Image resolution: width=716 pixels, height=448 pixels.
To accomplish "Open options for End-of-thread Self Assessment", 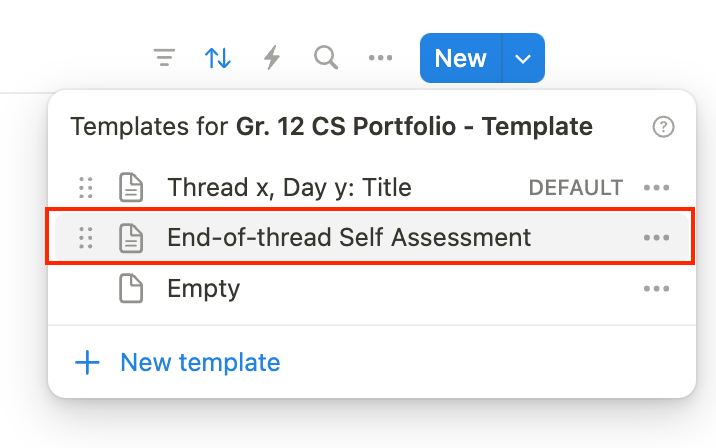I will (x=656, y=237).
